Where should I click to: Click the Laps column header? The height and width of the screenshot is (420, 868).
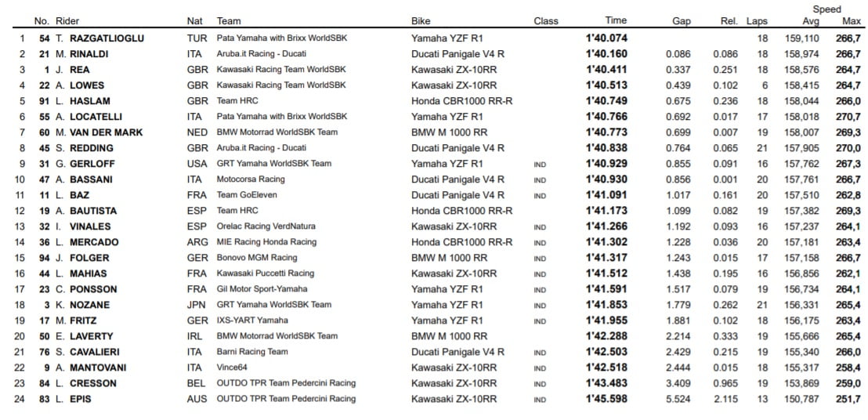[x=758, y=21]
